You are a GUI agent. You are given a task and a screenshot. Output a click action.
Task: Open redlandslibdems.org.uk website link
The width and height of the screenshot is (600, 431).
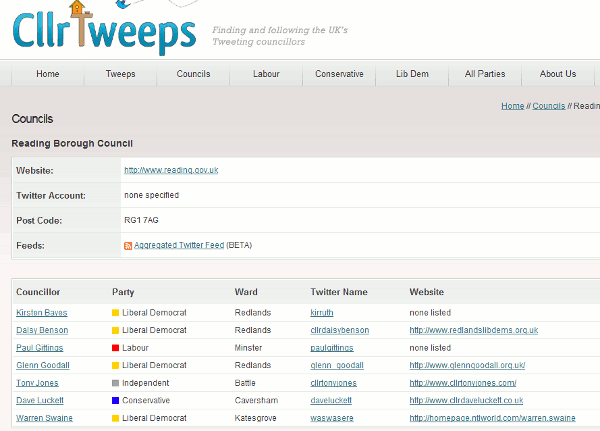pos(474,330)
